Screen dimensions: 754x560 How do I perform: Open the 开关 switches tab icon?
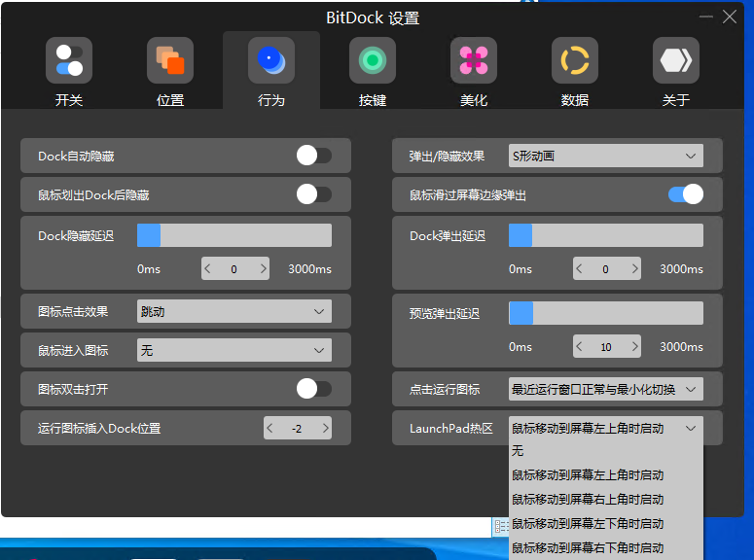(69, 60)
